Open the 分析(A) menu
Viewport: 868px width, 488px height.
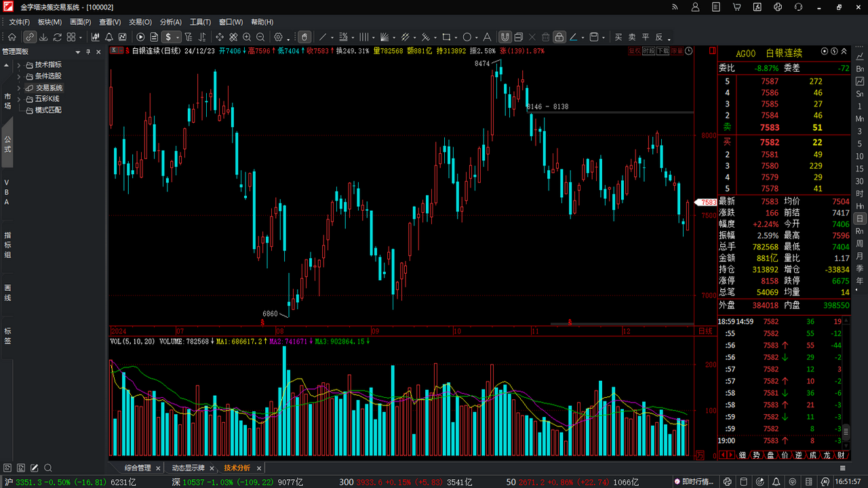click(x=170, y=22)
